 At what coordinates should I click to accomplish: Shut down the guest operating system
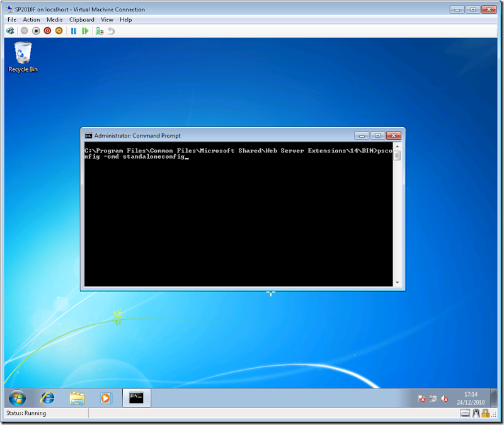click(x=47, y=31)
